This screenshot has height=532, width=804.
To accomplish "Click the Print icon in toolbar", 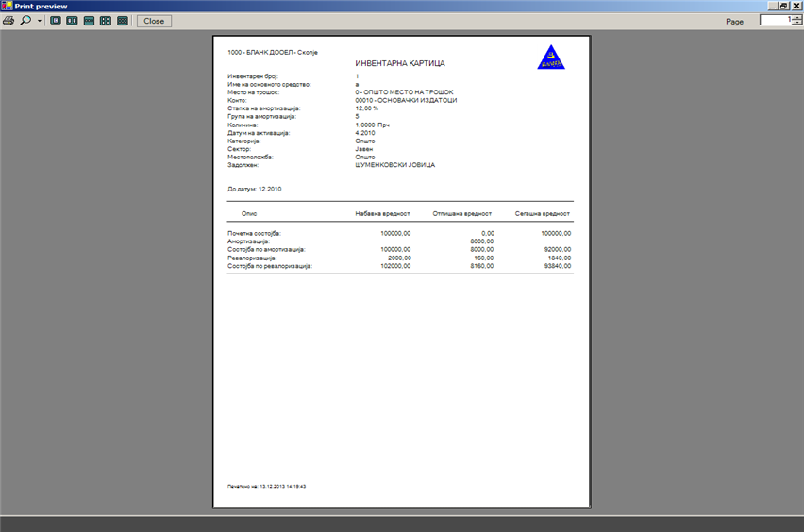I will coord(9,20).
